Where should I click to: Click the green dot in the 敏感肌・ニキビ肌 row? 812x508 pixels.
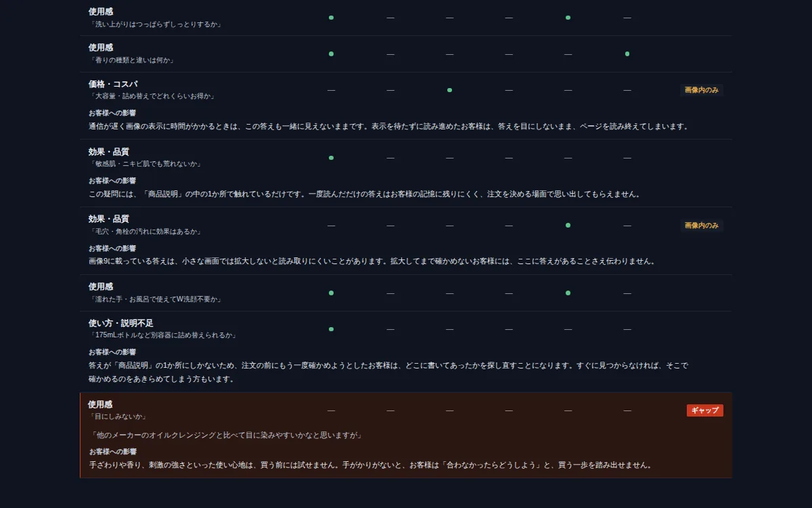[331, 158]
